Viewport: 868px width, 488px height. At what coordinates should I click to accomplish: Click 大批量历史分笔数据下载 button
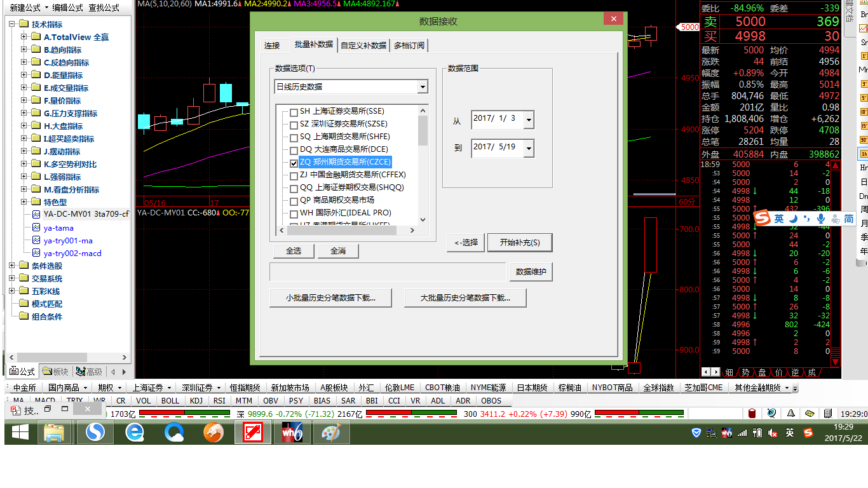[465, 297]
